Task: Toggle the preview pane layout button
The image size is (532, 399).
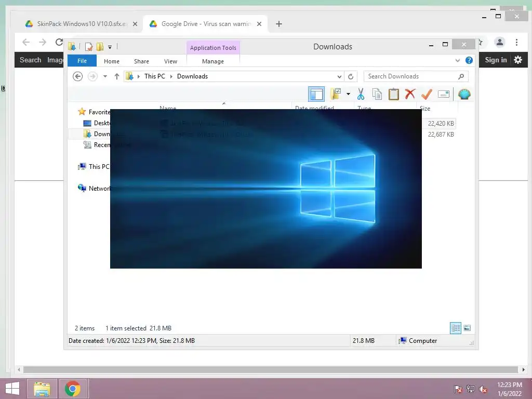Action: point(316,94)
